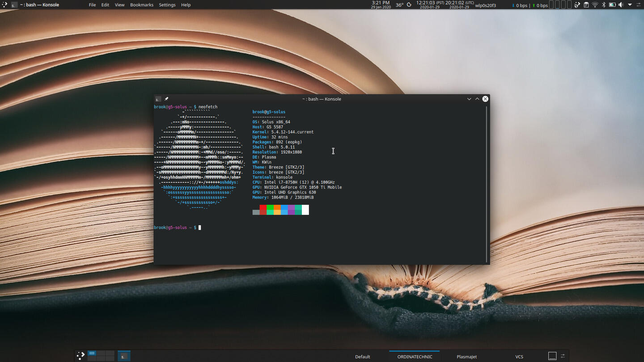Click the DE: Plasma line
The image size is (644, 362).
264,157
